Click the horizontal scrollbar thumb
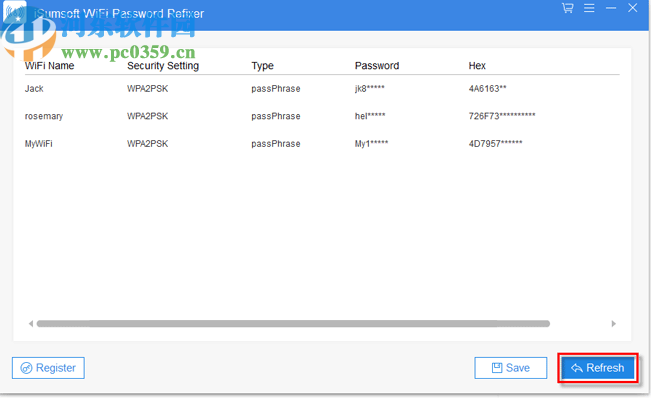Viewport: 651px width, 400px height. [293, 324]
